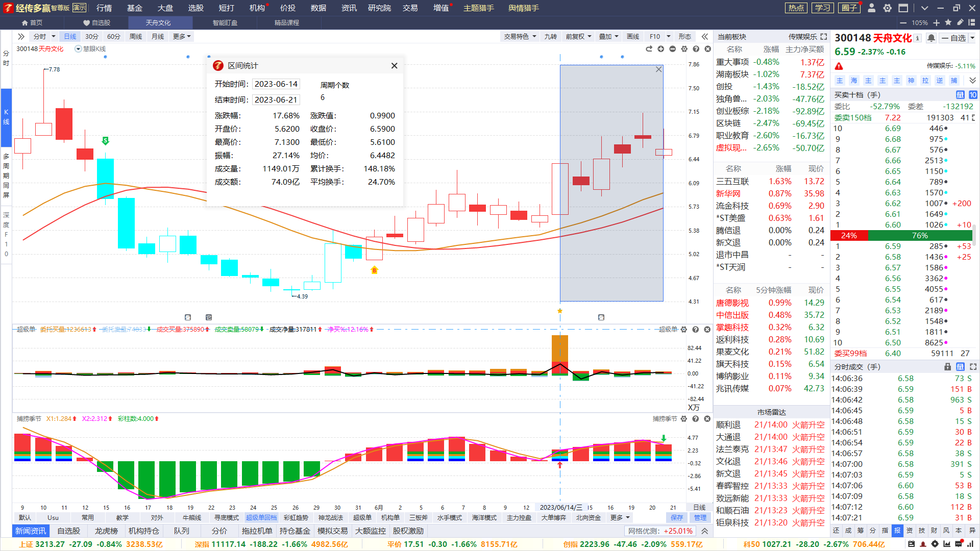This screenshot has height=551, width=980.
Task: Click the chart redo arrow icon
Action: (x=649, y=49)
